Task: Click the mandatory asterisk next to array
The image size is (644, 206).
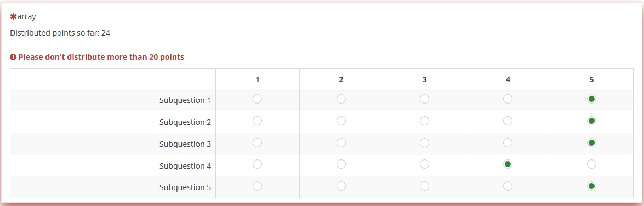Action: point(13,17)
